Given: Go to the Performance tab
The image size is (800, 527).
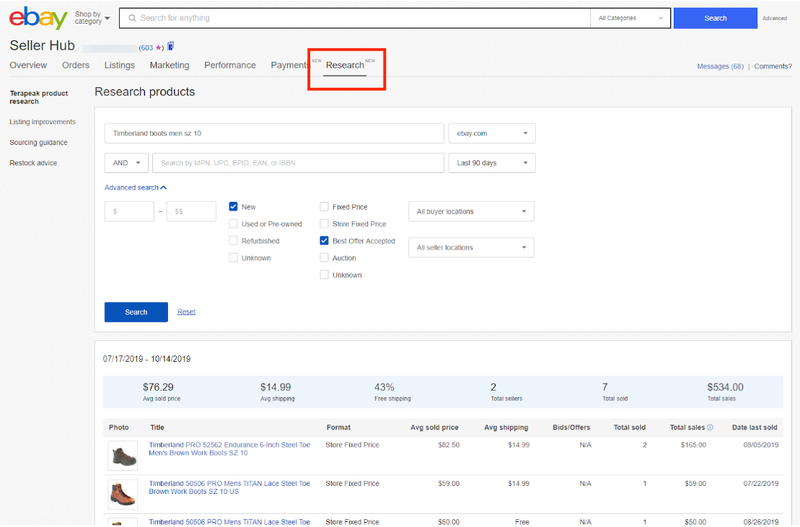Looking at the screenshot, I should click(230, 65).
